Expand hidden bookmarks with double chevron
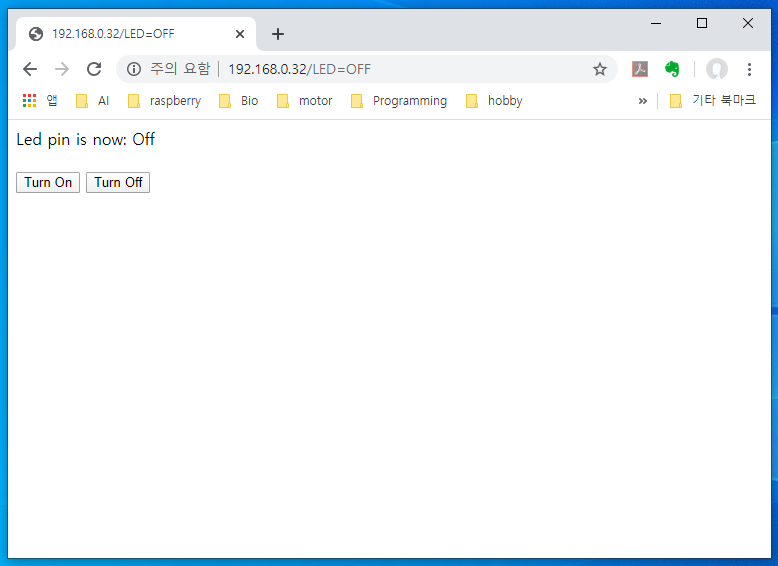778x566 pixels. (643, 101)
